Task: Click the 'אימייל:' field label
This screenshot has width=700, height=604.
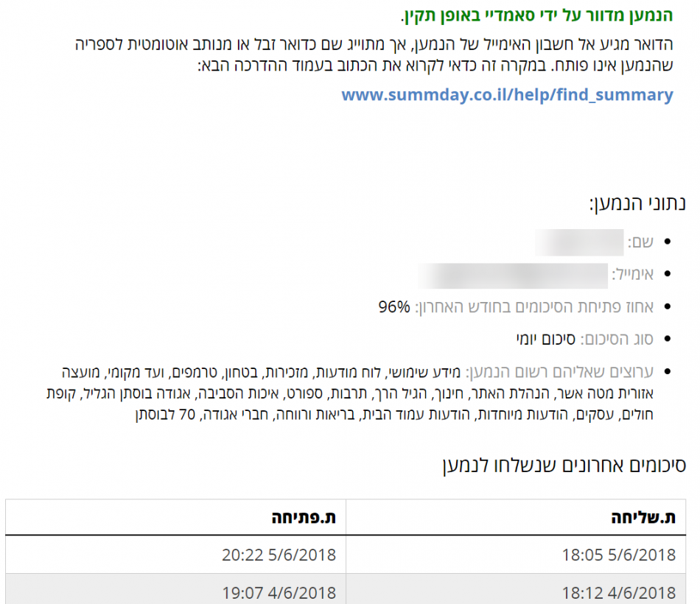Action: tap(632, 275)
